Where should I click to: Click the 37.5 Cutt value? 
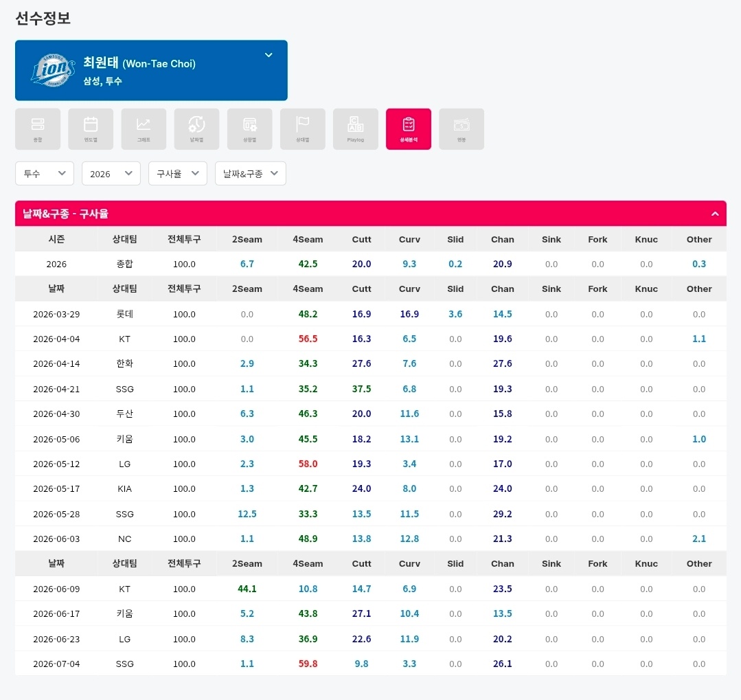point(361,389)
